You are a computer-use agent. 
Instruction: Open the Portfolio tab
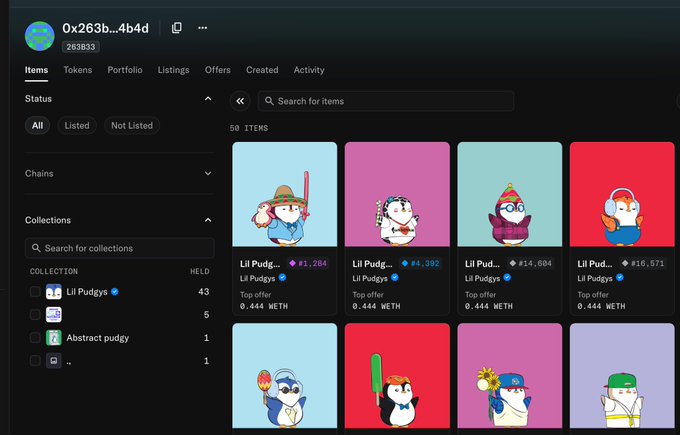(125, 70)
